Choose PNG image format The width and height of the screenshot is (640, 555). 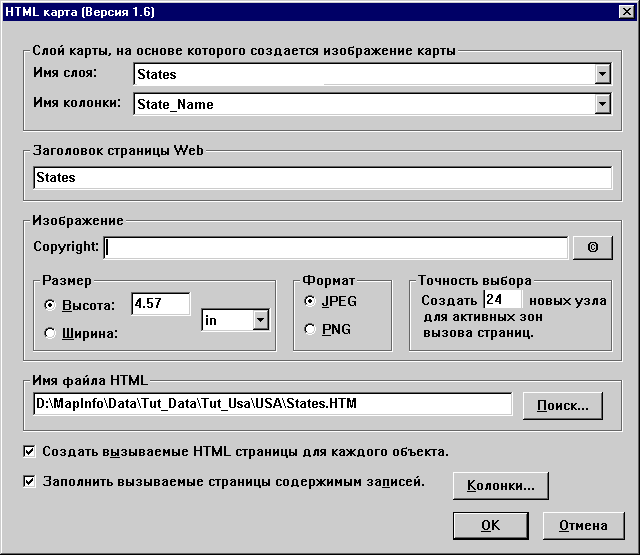tap(310, 329)
